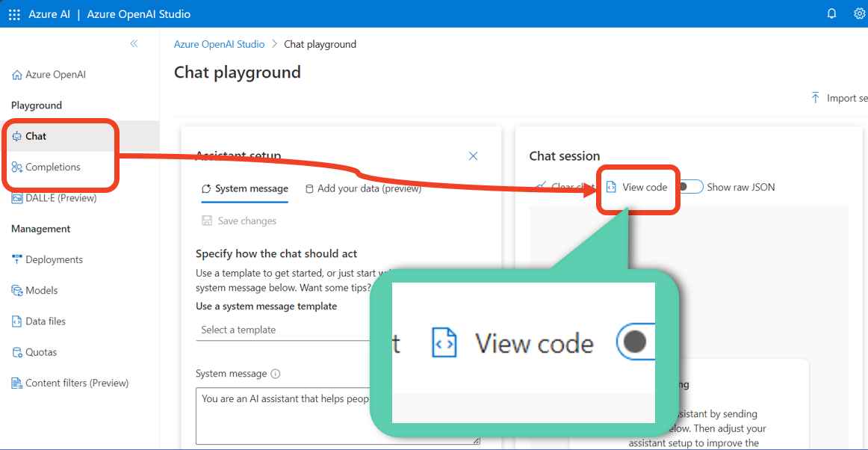Switch to Add your data (preview) tab
Screen dimensions: 868x450
pyautogui.click(x=363, y=189)
